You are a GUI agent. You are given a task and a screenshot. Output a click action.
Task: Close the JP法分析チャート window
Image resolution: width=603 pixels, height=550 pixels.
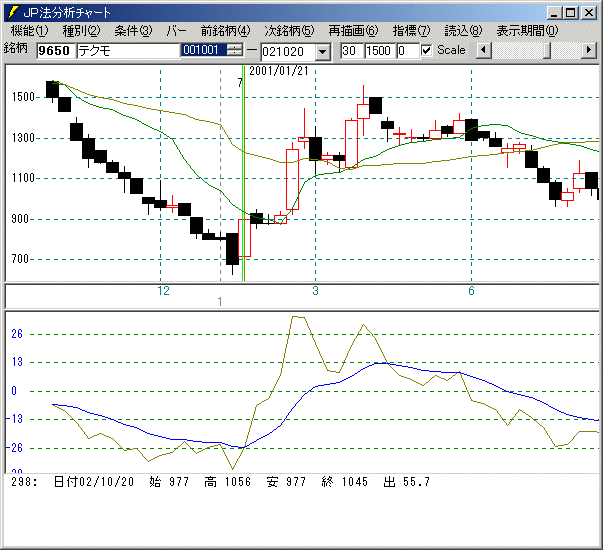click(x=589, y=13)
